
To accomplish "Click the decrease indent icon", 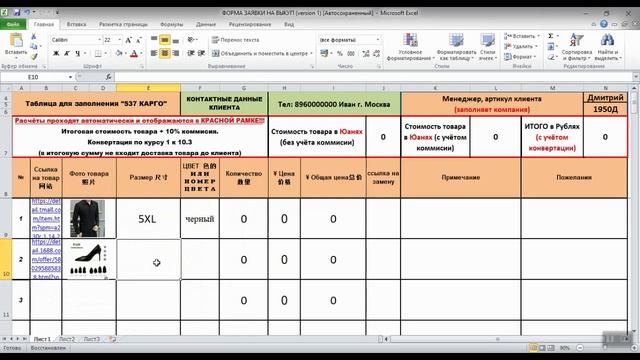I will point(191,53).
